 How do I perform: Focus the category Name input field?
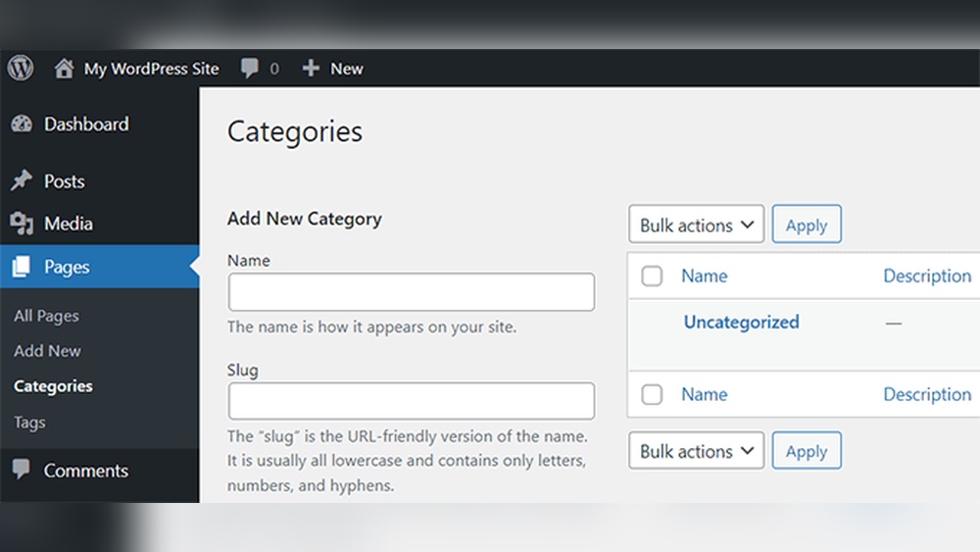412,292
